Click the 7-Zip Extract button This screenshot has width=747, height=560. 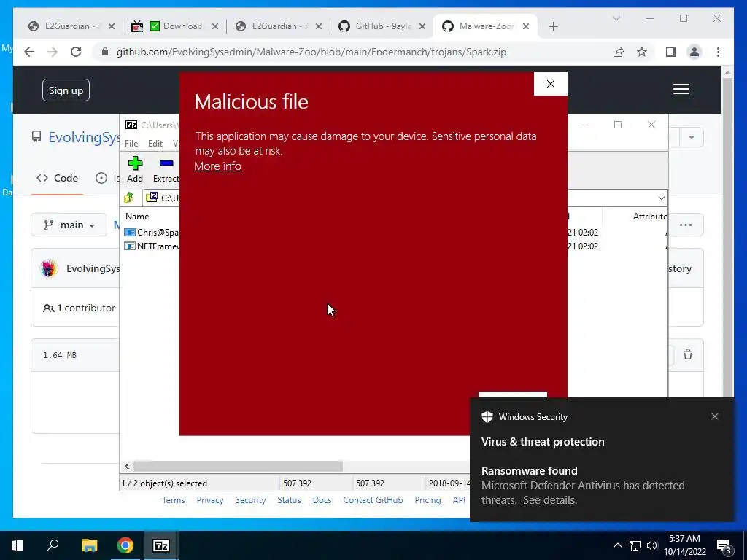[166, 169]
